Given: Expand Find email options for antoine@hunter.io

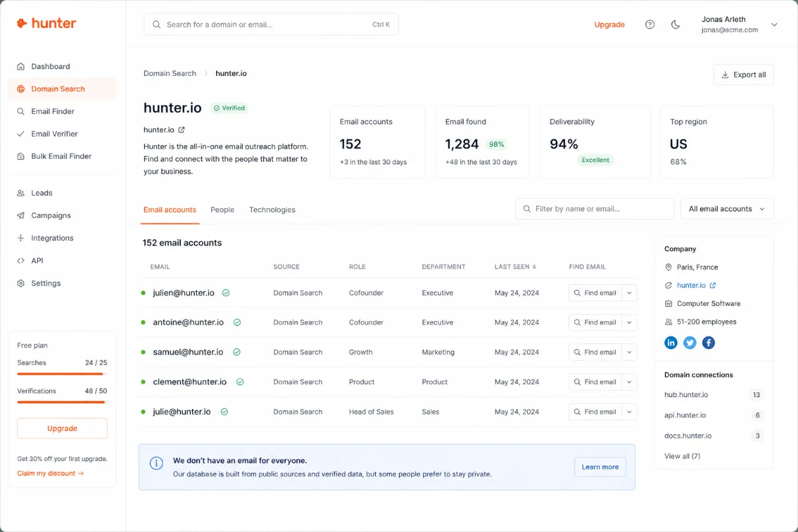Looking at the screenshot, I should tap(630, 323).
